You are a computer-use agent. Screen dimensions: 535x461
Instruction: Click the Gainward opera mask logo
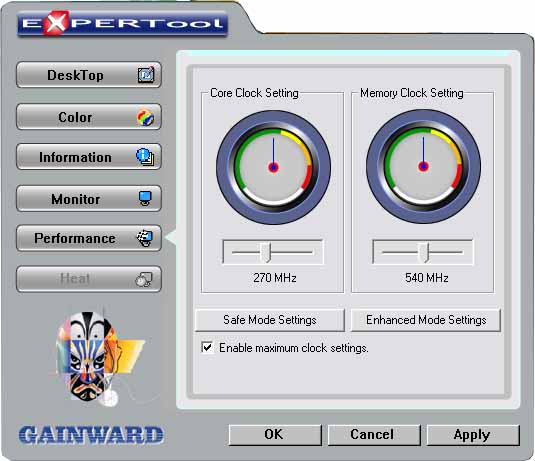point(99,358)
